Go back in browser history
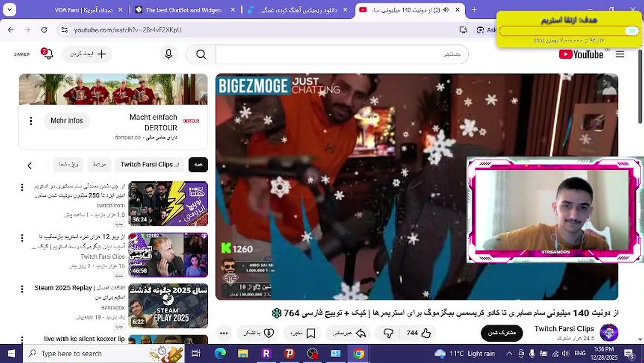The height and width of the screenshot is (363, 644). pos(11,30)
